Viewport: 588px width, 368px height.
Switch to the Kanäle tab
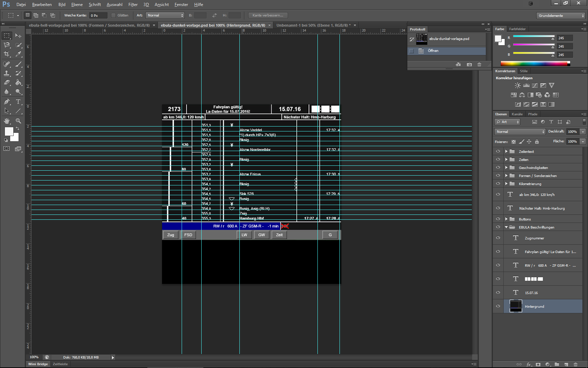(517, 114)
